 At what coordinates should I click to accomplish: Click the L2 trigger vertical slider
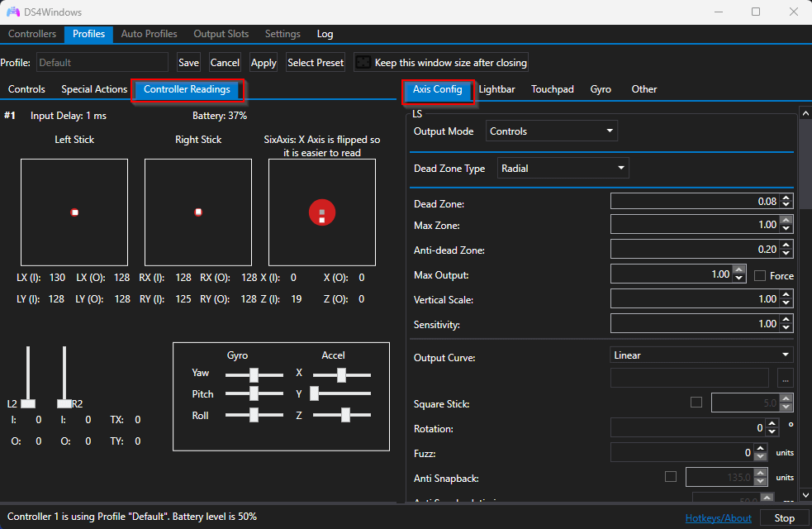28,377
